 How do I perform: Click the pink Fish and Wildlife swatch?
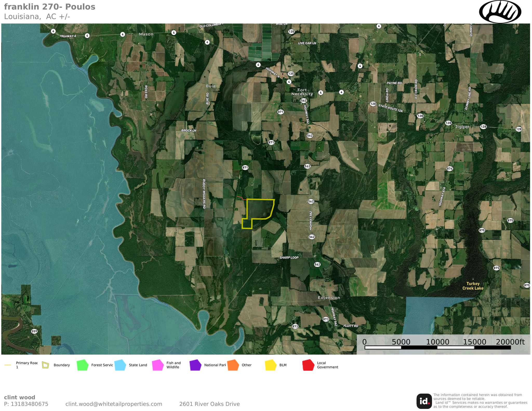click(x=158, y=365)
